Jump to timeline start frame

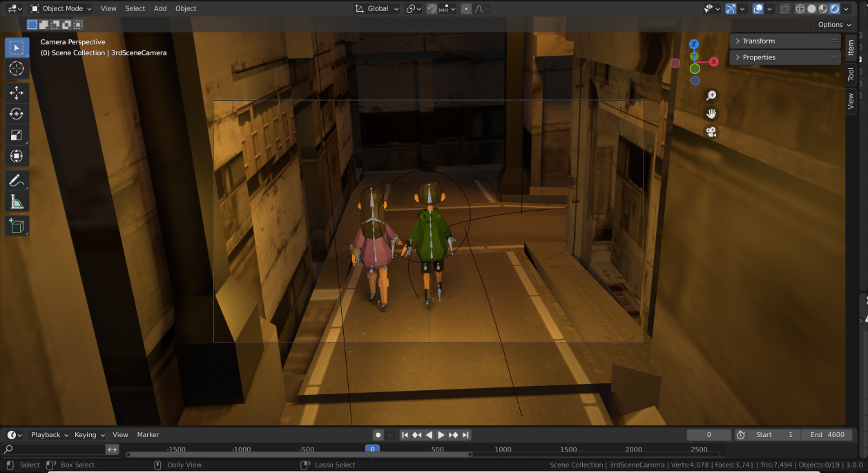click(405, 435)
